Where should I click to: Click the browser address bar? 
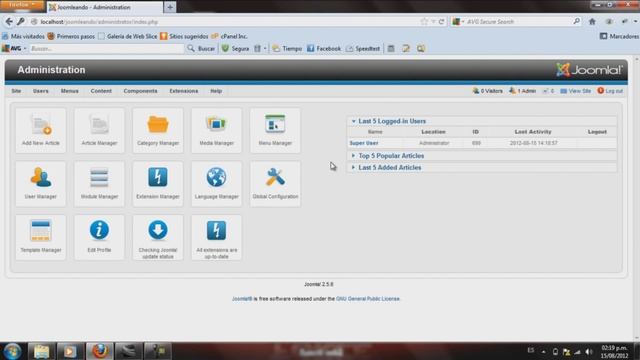click(229, 22)
